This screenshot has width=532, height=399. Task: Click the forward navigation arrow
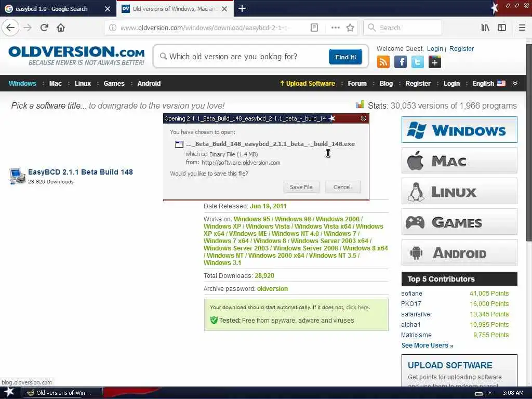click(x=28, y=28)
